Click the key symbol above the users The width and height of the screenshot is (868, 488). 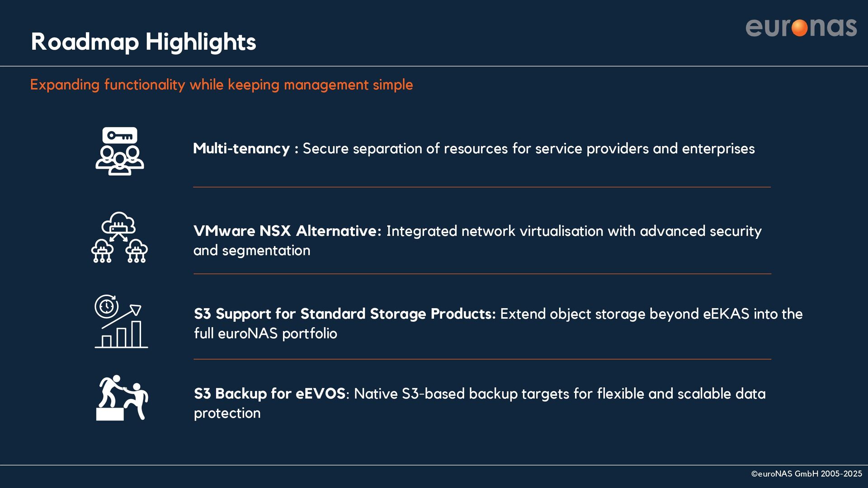tap(120, 136)
